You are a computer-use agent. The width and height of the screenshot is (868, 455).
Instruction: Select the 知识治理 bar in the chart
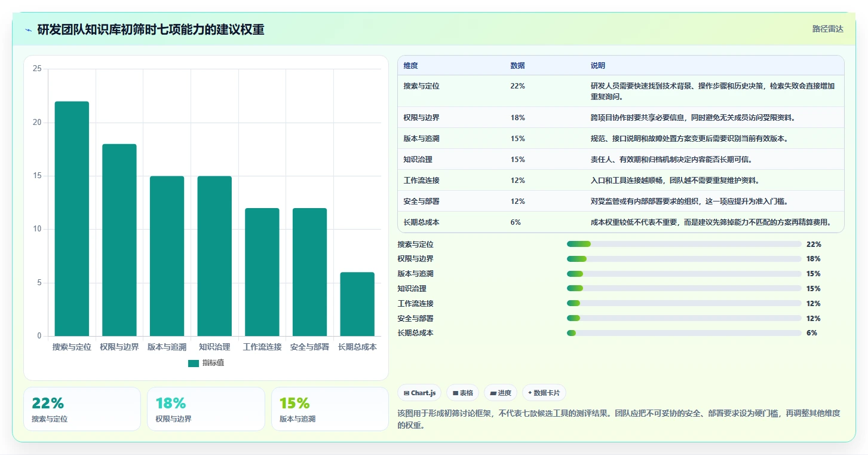[x=214, y=256]
